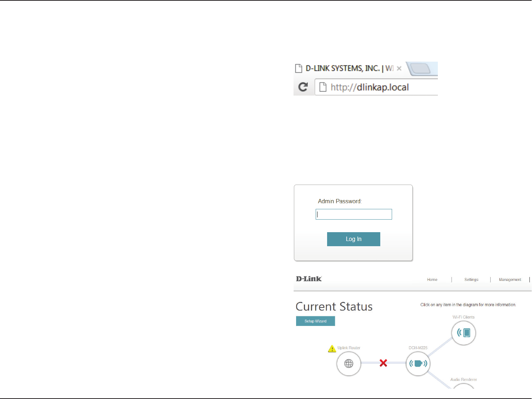Click the red X connection error icon

click(x=383, y=363)
